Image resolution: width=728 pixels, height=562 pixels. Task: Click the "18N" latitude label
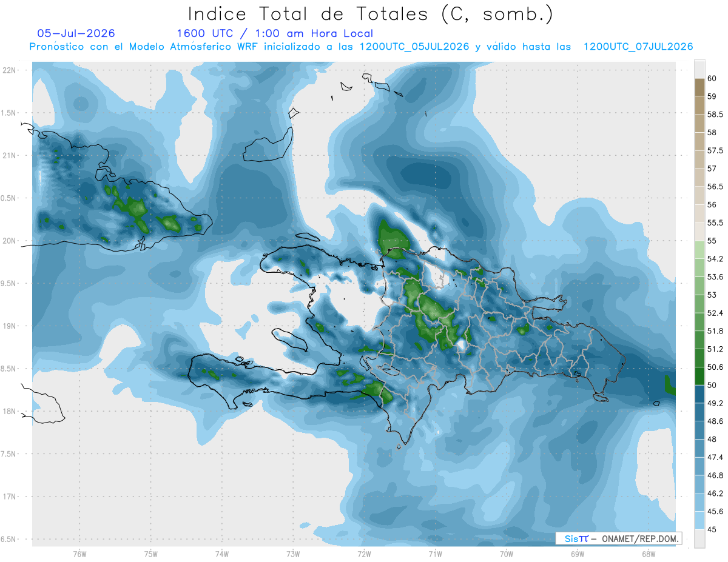pyautogui.click(x=10, y=411)
